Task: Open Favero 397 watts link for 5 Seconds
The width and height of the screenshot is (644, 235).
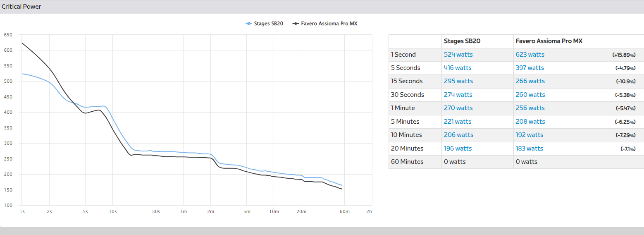Action: pos(530,68)
